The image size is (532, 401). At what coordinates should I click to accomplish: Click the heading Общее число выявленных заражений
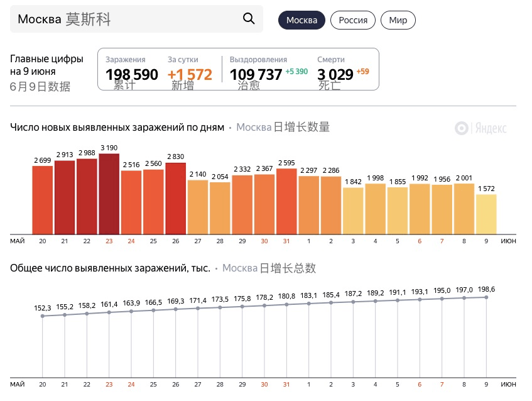tap(111, 268)
